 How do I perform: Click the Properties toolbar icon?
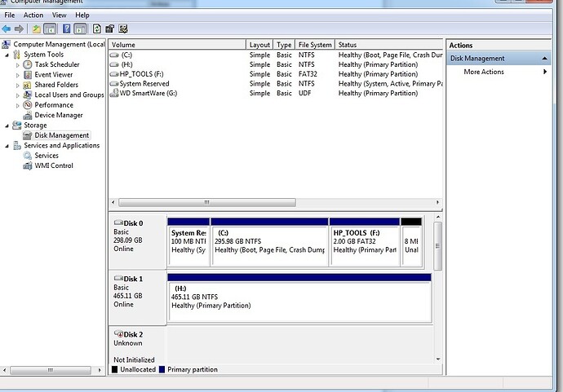click(x=109, y=29)
